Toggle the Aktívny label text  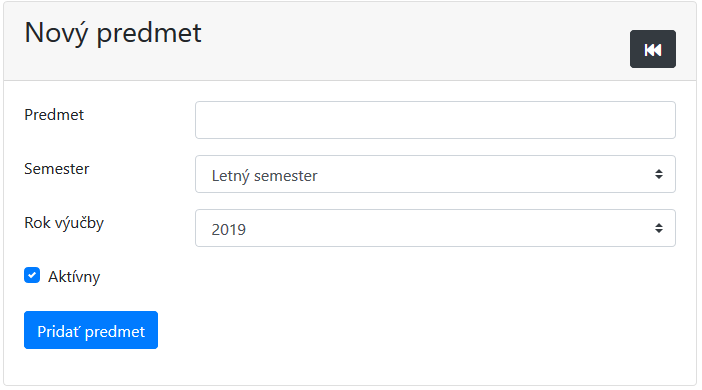[x=74, y=277]
